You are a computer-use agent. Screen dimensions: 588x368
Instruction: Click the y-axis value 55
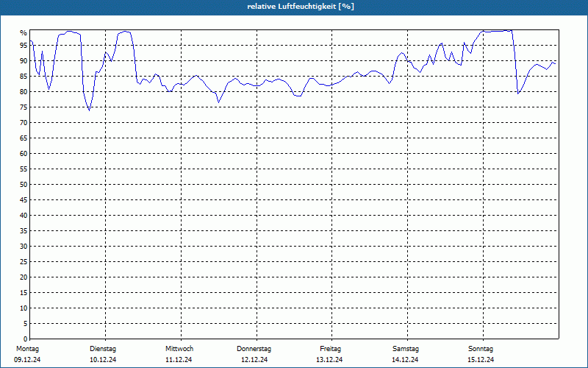[24, 169]
